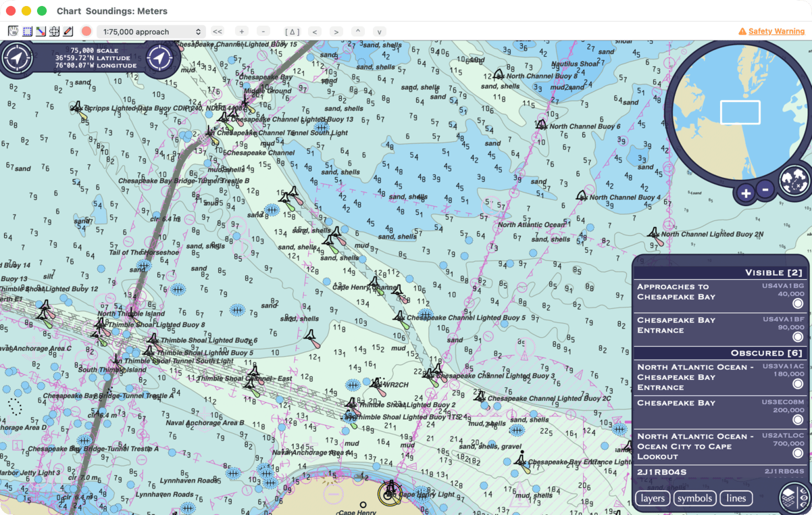Open the lines tab
Viewport: 812px width, 515px height.
[x=736, y=498]
